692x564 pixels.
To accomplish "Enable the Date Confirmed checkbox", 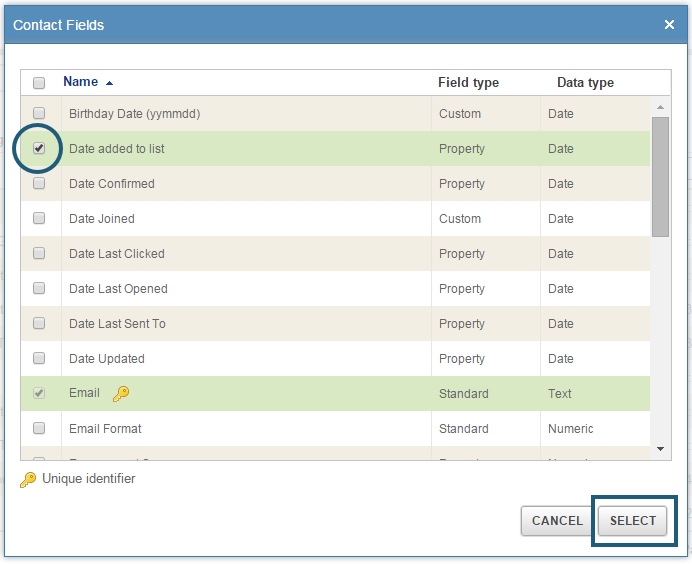I will pyautogui.click(x=39, y=184).
